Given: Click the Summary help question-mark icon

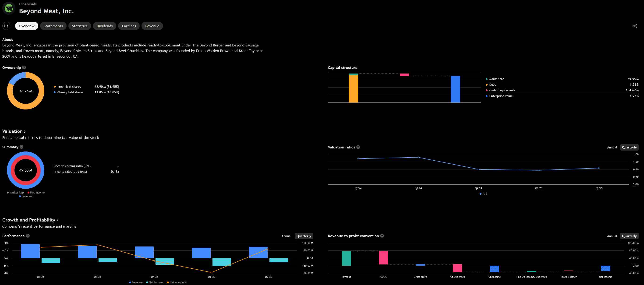Looking at the screenshot, I should pos(21,147).
